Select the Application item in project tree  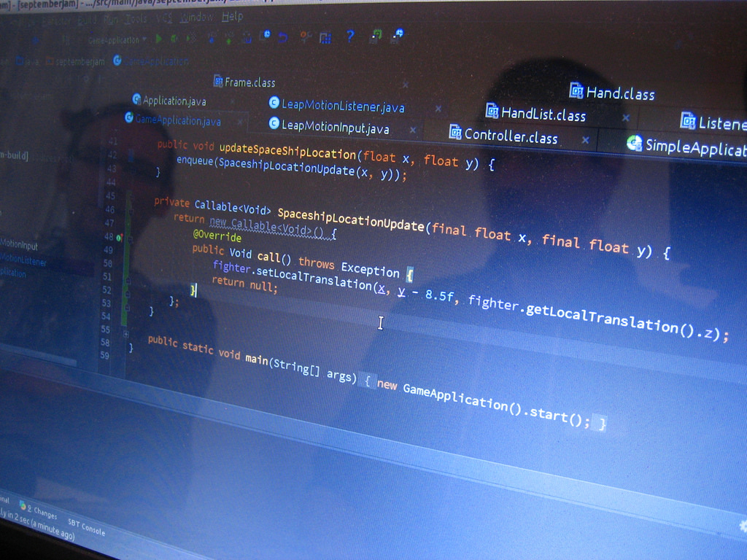click(13, 273)
